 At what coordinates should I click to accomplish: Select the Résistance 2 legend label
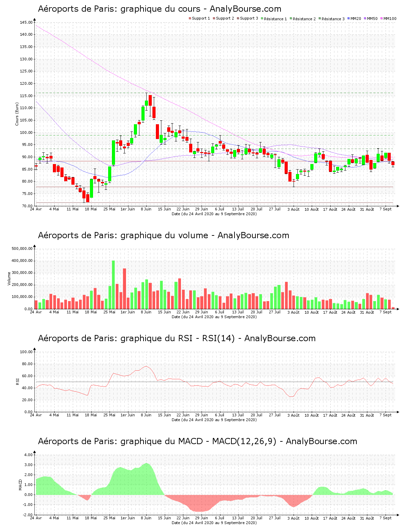click(304, 19)
